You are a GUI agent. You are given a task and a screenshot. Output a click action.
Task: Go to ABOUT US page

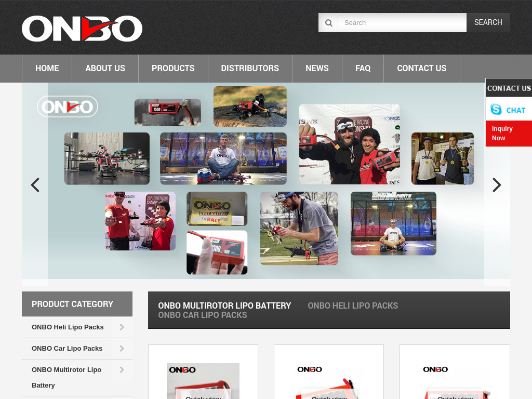(x=105, y=68)
